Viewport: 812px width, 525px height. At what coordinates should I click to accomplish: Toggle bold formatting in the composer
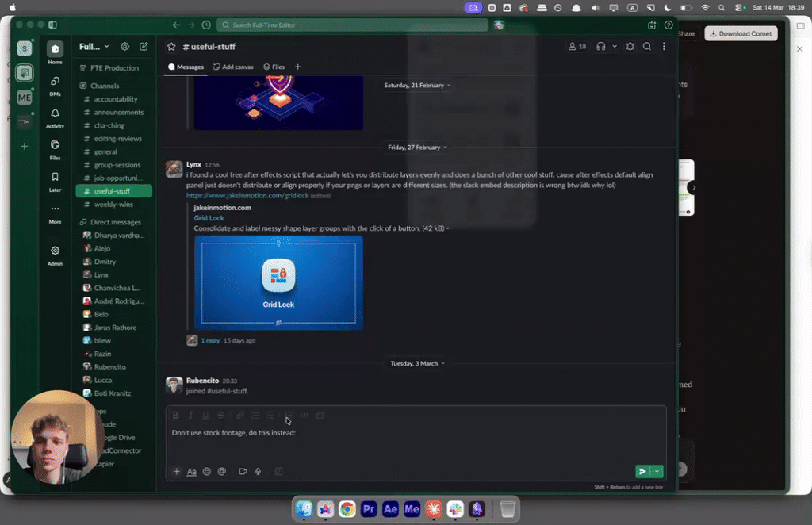coord(175,415)
